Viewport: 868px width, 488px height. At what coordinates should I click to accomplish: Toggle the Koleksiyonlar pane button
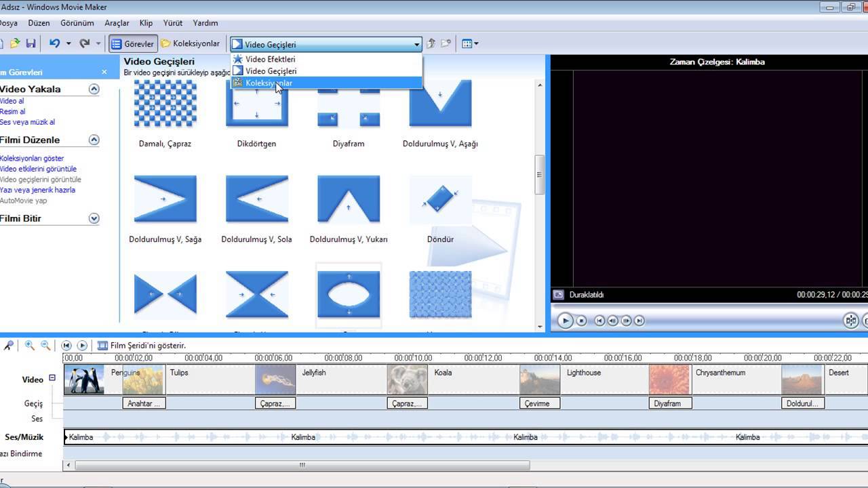click(x=191, y=44)
